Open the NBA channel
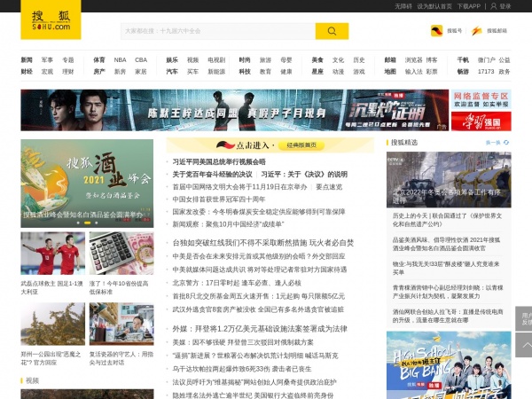Image resolution: width=532 pixels, height=399 pixels. click(120, 60)
